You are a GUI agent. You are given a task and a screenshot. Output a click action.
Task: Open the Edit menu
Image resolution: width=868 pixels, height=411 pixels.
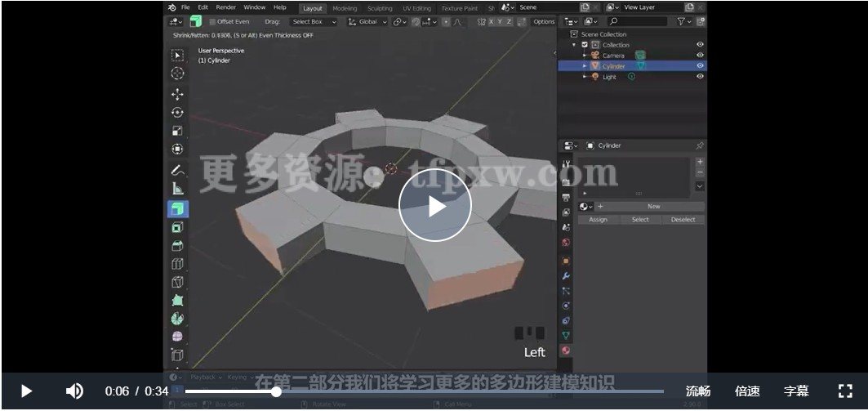pos(203,7)
